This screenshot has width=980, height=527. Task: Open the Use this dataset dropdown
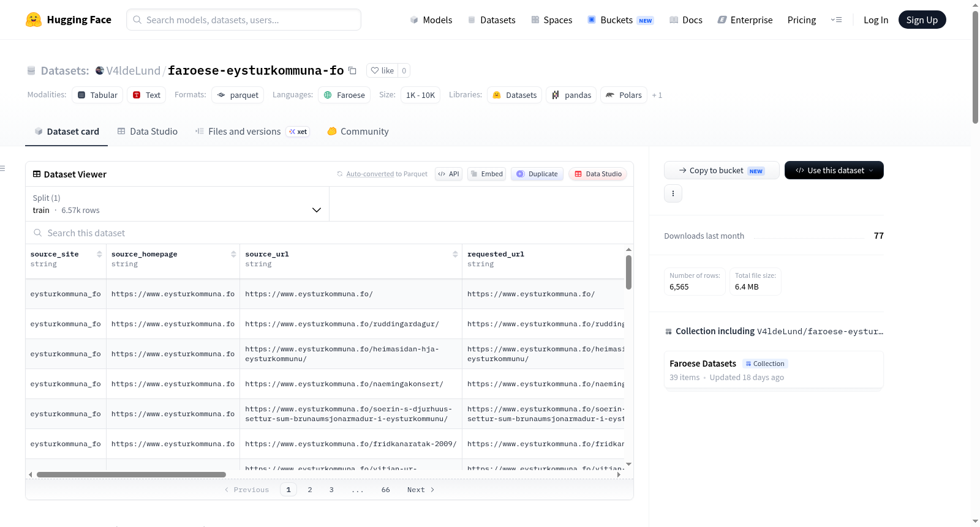tap(834, 170)
